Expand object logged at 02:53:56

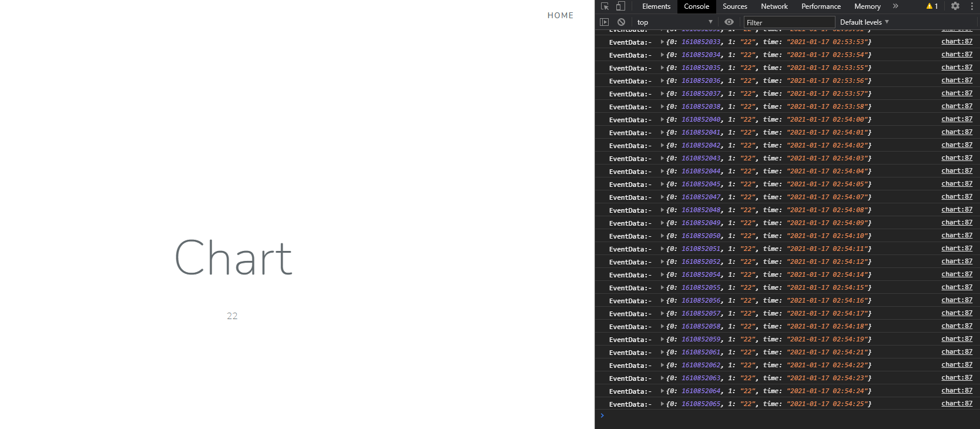(662, 81)
